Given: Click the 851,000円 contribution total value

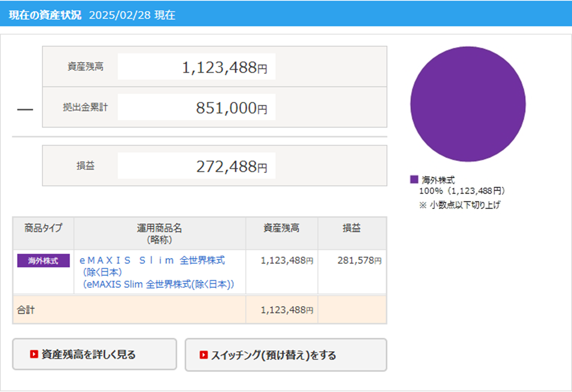Looking at the screenshot, I should pos(231,109).
